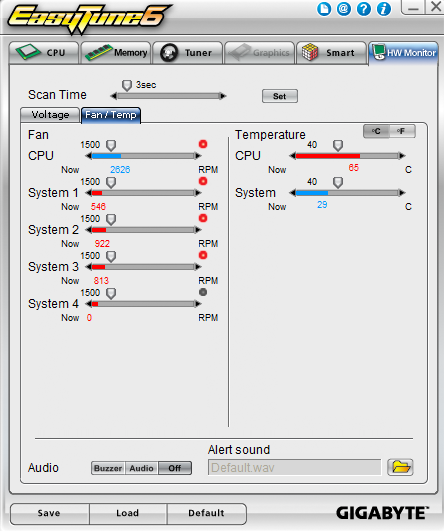Click CPU fan slider right arrow
The height and width of the screenshot is (531, 444).
[198, 156]
